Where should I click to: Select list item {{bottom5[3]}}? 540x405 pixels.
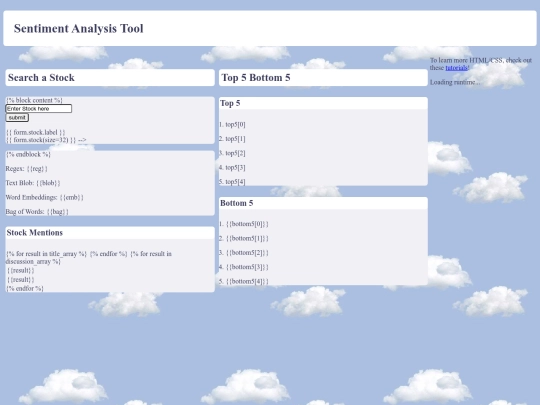(x=244, y=267)
